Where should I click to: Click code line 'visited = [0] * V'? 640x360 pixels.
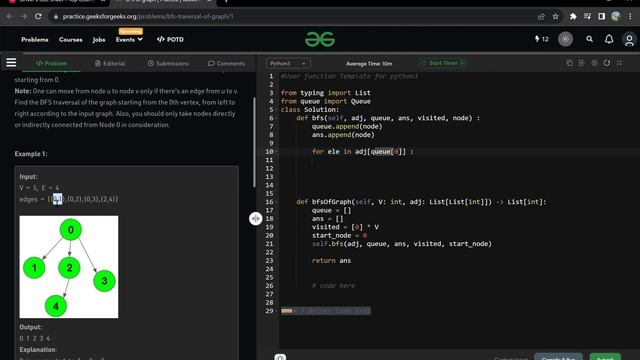coord(345,227)
